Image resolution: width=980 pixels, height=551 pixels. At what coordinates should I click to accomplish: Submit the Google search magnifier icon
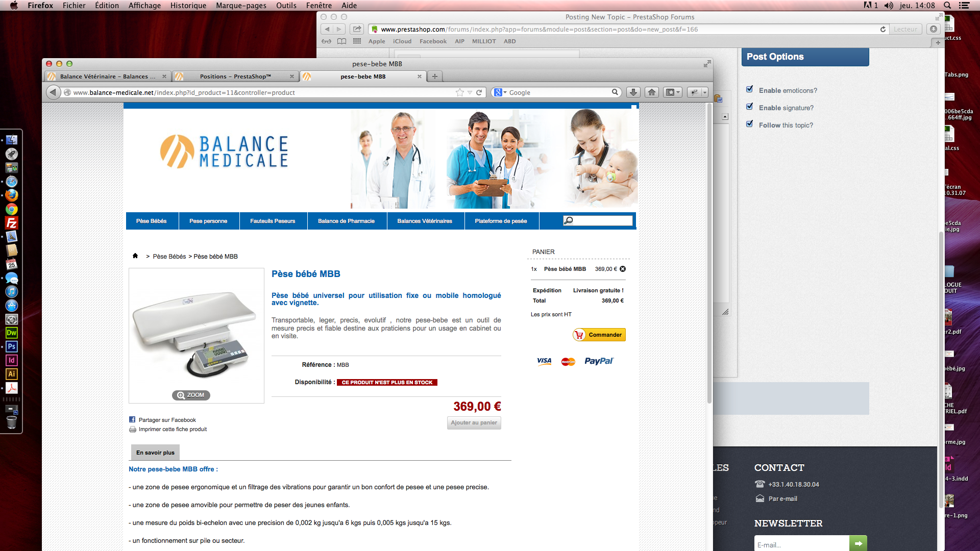[x=615, y=92]
